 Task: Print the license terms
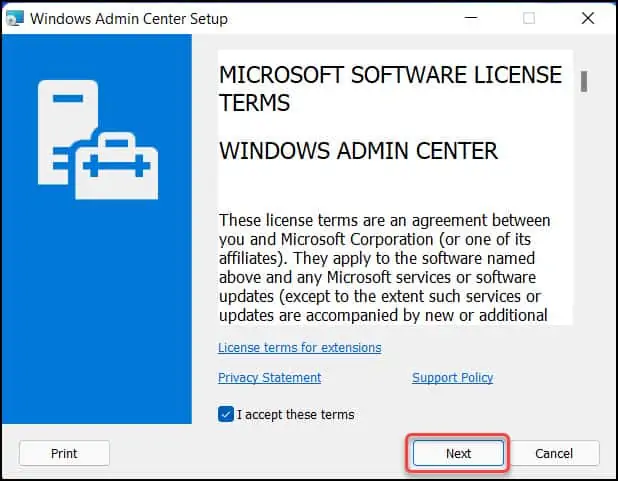click(x=64, y=453)
